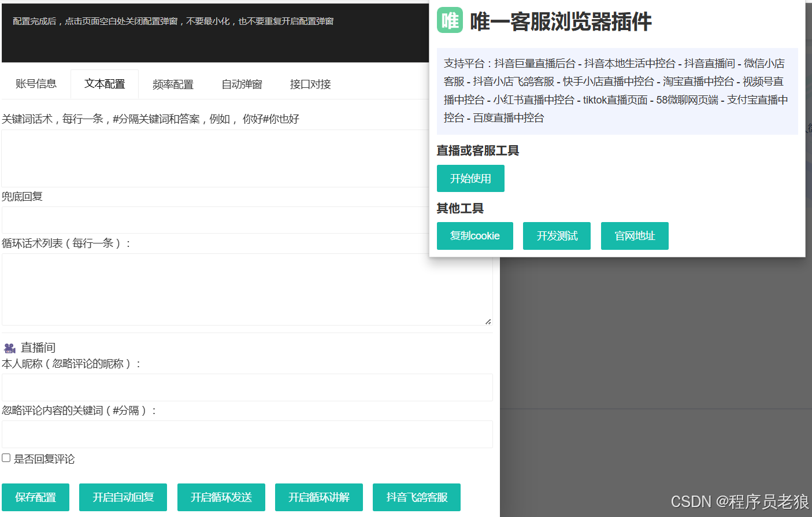Image resolution: width=812 pixels, height=517 pixels.
Task: Click the 唯一客服浏览器插件 title text
Action: [561, 21]
